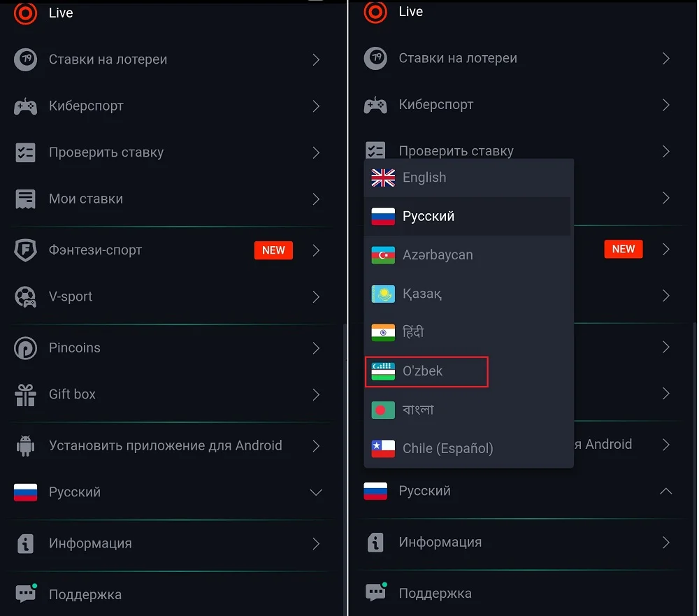The image size is (699, 616).
Task: Click the Android robot icon
Action: point(25,445)
